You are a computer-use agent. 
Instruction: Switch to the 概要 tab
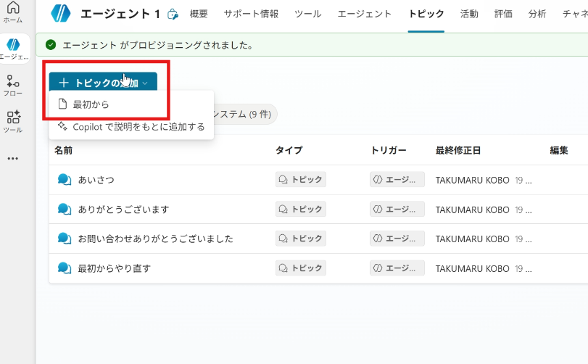[199, 14]
